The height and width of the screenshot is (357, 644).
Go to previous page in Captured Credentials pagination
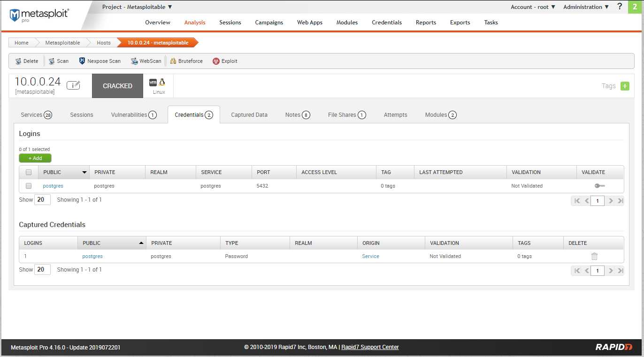[587, 271]
